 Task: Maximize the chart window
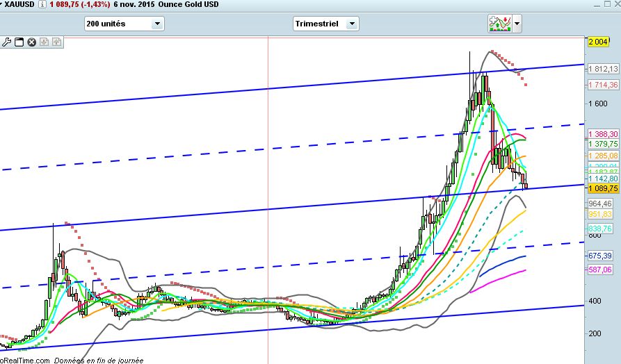[x=608, y=4]
